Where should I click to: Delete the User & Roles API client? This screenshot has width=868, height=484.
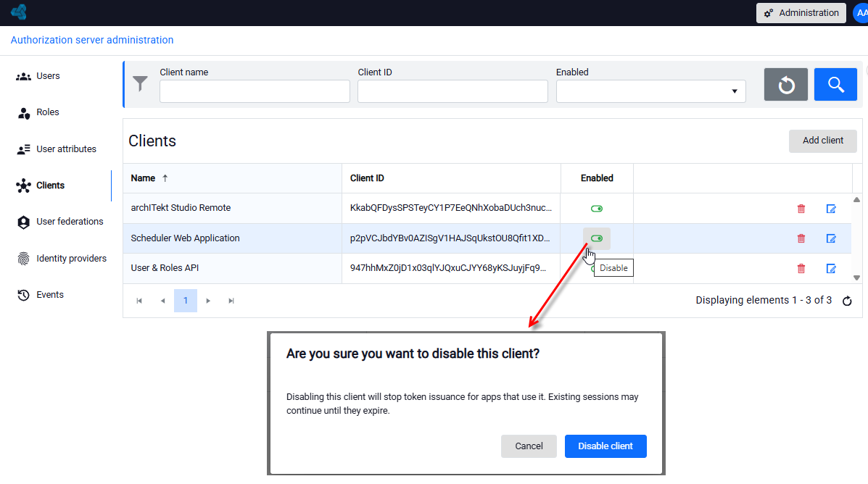801,268
